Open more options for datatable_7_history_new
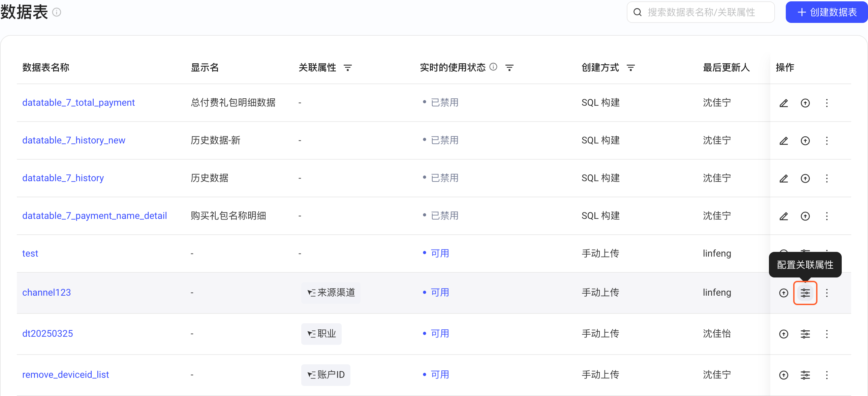This screenshot has height=396, width=868. pyautogui.click(x=827, y=141)
